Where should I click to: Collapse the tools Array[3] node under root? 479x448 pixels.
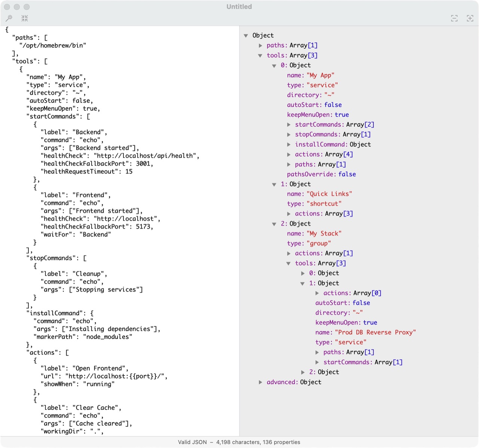260,55
